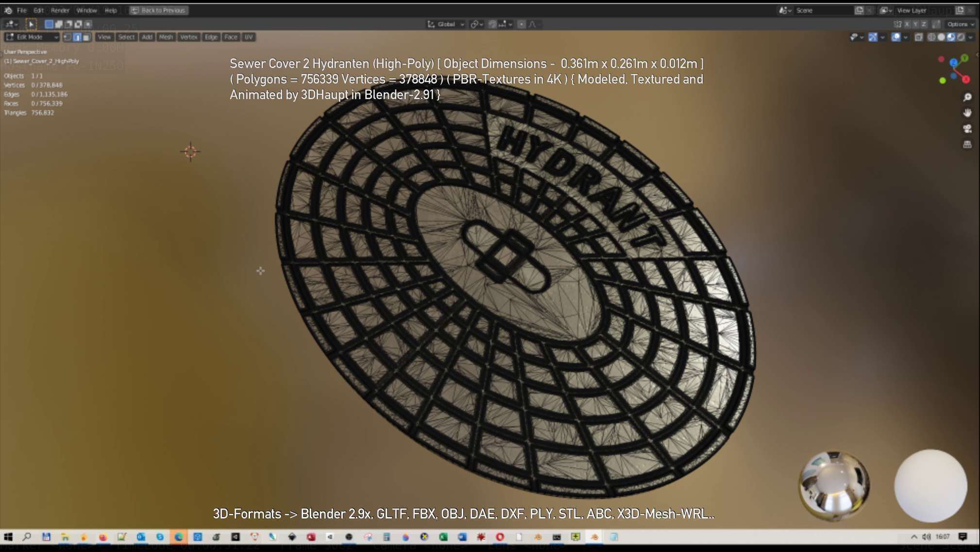Click the taskbar volume icon
This screenshot has height=552, width=980.
point(926,537)
